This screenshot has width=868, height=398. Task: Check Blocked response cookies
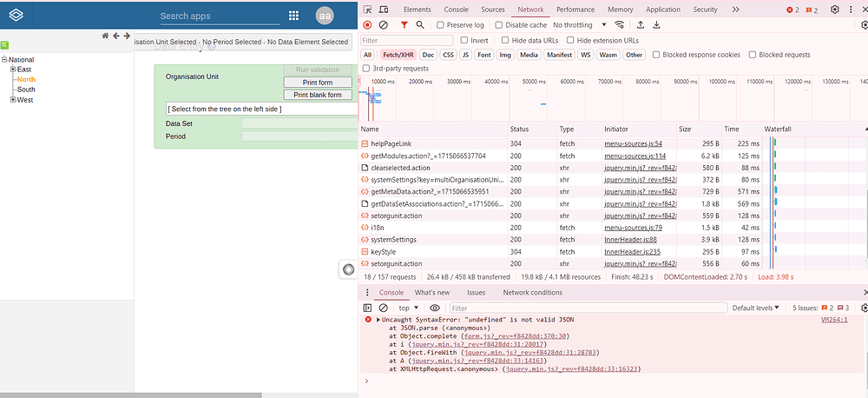[656, 55]
